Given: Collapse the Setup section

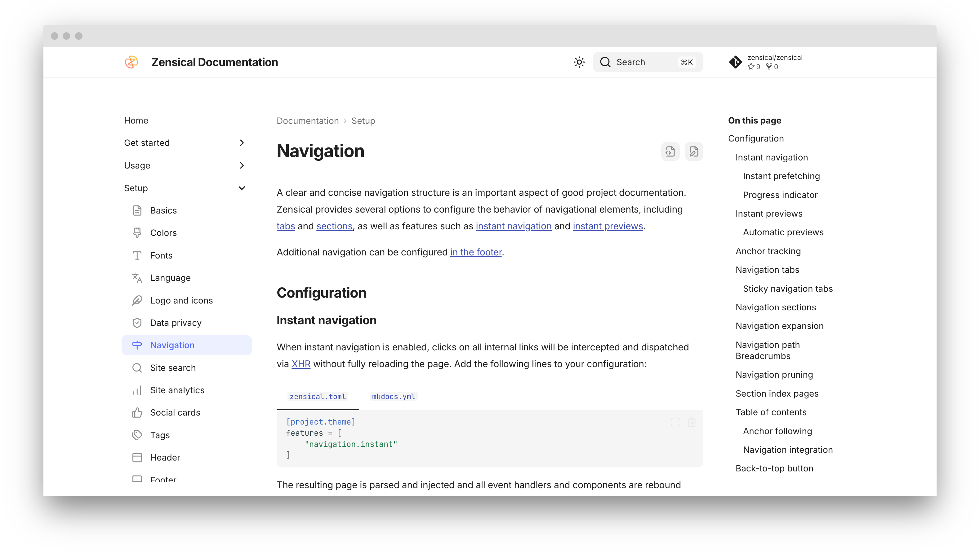Looking at the screenshot, I should (x=241, y=188).
